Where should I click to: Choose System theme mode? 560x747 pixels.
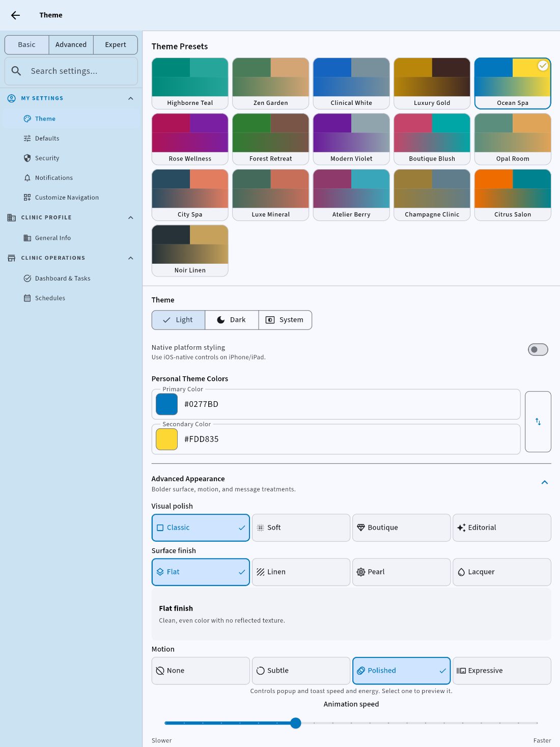tap(285, 320)
